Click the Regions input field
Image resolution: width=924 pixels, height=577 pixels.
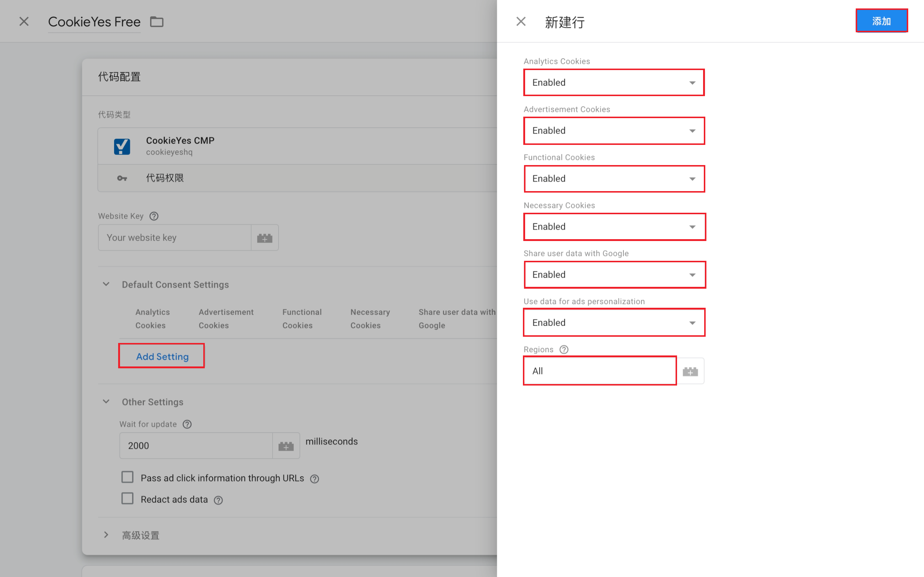pyautogui.click(x=599, y=371)
